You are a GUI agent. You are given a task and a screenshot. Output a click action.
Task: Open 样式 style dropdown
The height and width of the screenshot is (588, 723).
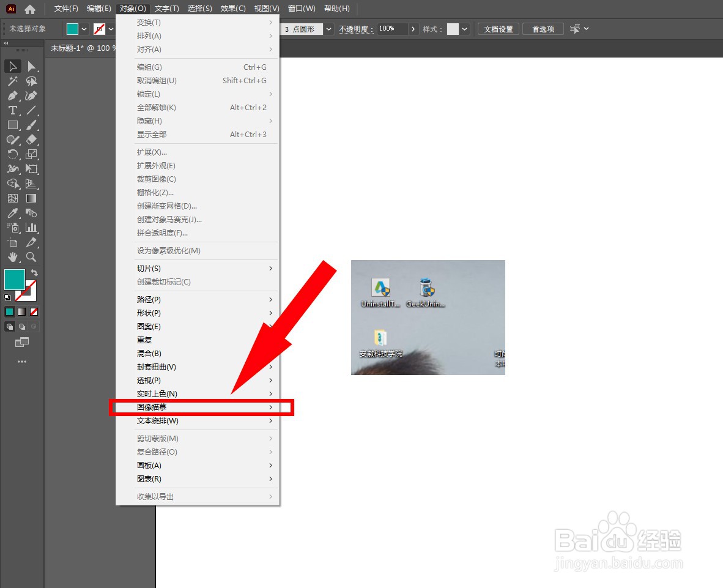[465, 29]
